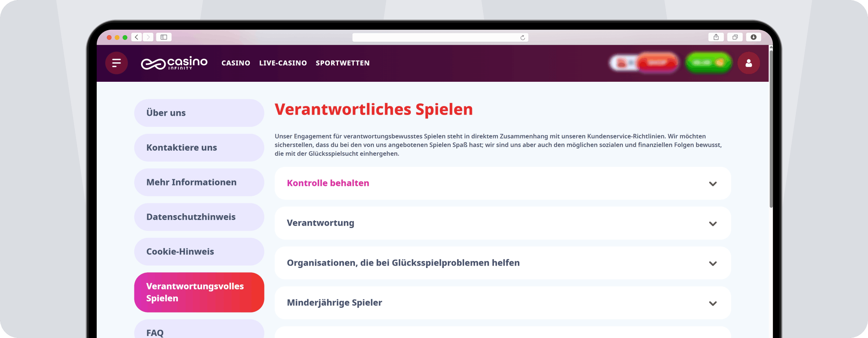The width and height of the screenshot is (868, 338).
Task: Click the browser share icon
Action: click(x=716, y=37)
